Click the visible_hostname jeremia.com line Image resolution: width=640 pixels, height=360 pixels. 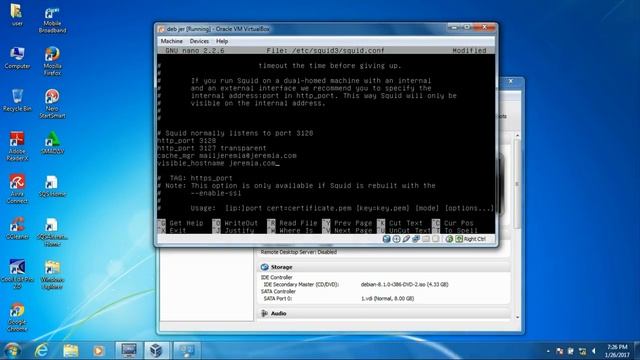coord(217,163)
